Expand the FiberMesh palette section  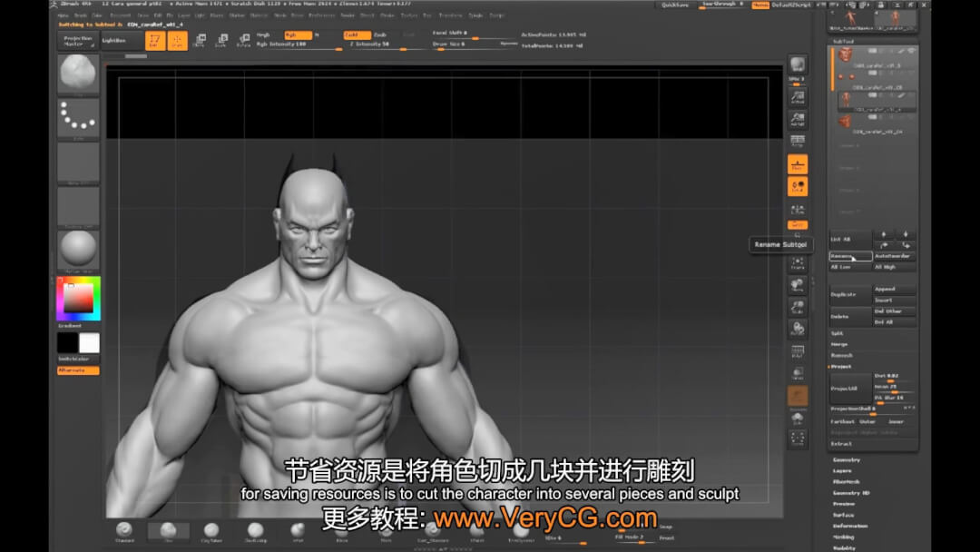[847, 482]
